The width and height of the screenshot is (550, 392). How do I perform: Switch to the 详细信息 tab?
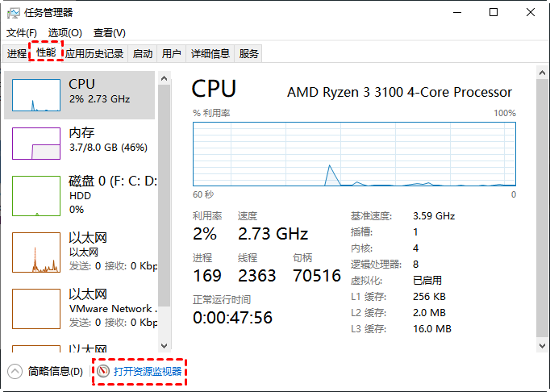click(210, 54)
